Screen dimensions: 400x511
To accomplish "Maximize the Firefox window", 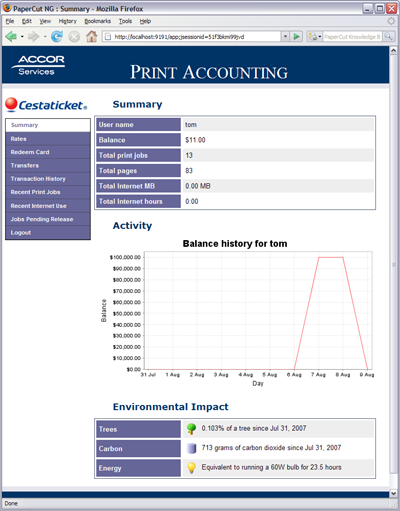I will coord(380,8).
